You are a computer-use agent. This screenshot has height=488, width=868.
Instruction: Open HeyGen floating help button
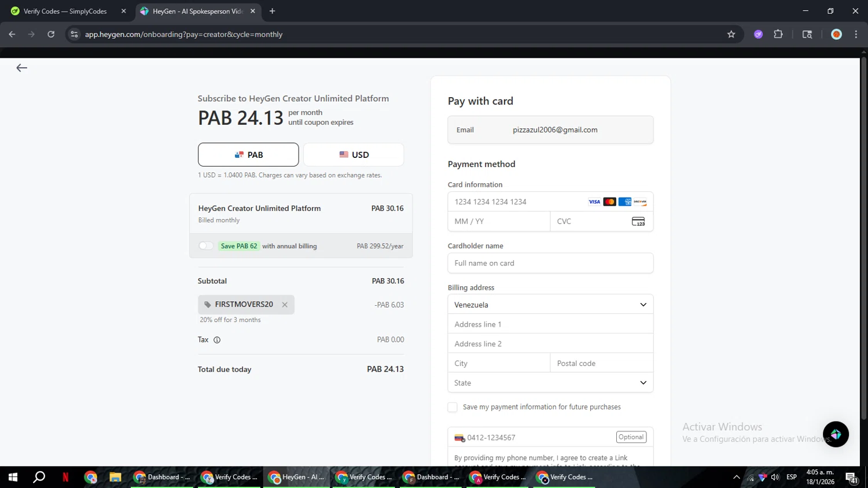coord(836,434)
